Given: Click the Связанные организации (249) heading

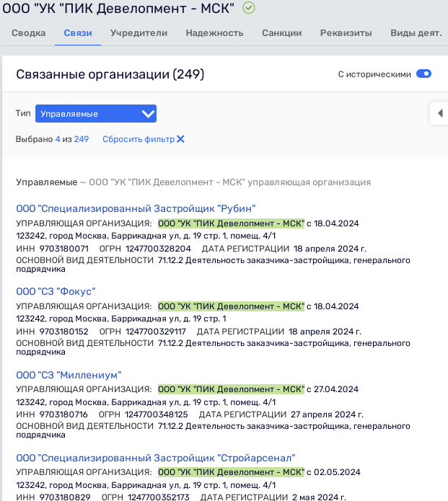Looking at the screenshot, I should pos(110,74).
